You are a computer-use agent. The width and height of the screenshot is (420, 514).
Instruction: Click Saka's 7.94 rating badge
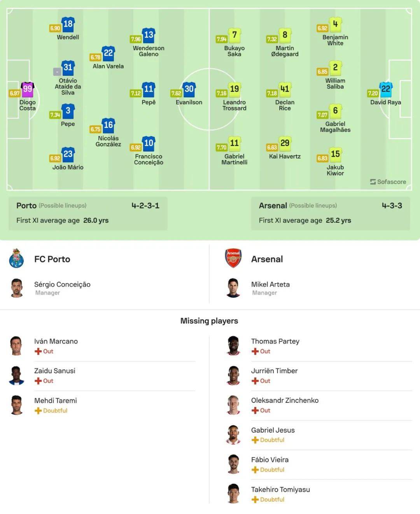[x=221, y=39]
